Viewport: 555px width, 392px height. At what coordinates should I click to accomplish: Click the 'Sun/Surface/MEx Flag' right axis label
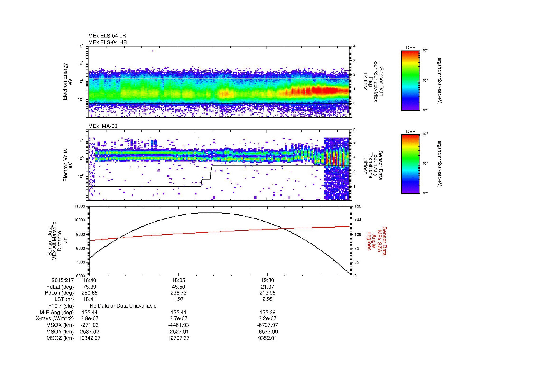pyautogui.click(x=373, y=82)
